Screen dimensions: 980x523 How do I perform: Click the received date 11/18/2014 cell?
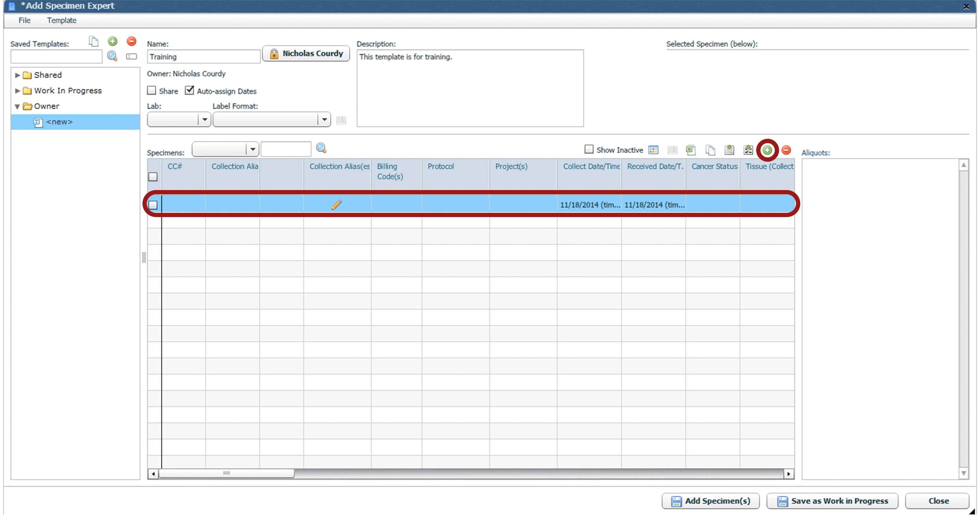[x=654, y=205]
